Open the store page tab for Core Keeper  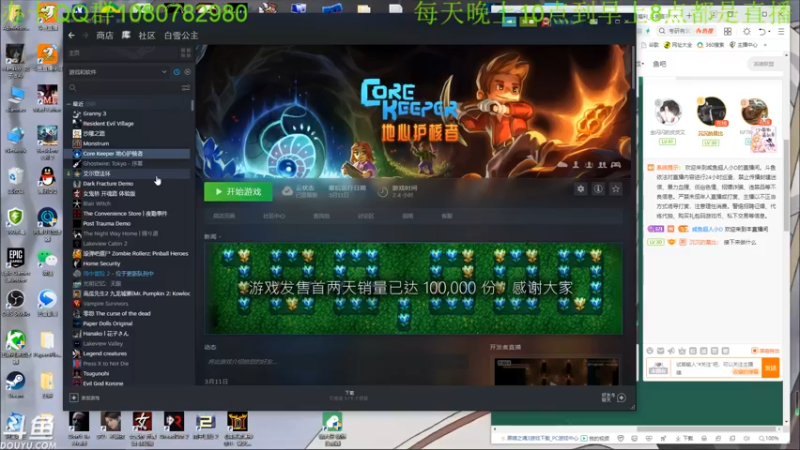click(x=224, y=216)
